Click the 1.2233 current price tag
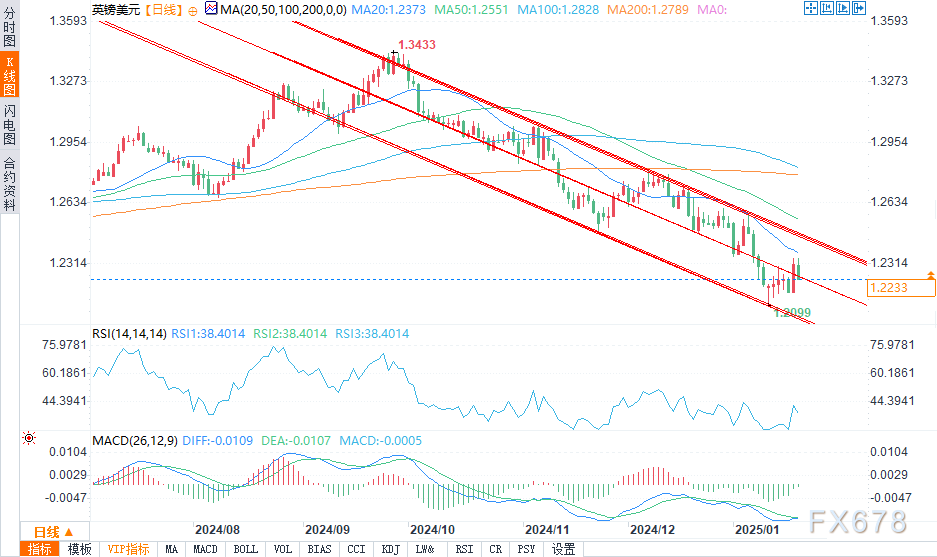 coord(901,288)
